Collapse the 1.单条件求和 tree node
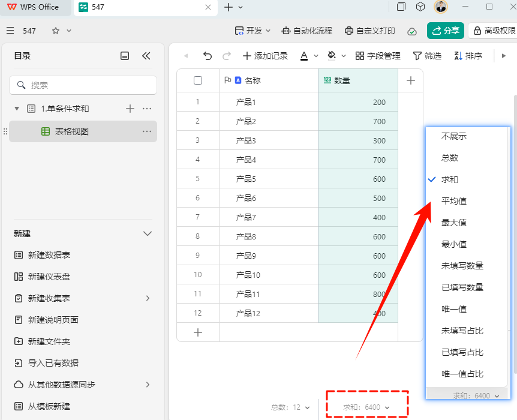The width and height of the screenshot is (517, 420). [17, 109]
